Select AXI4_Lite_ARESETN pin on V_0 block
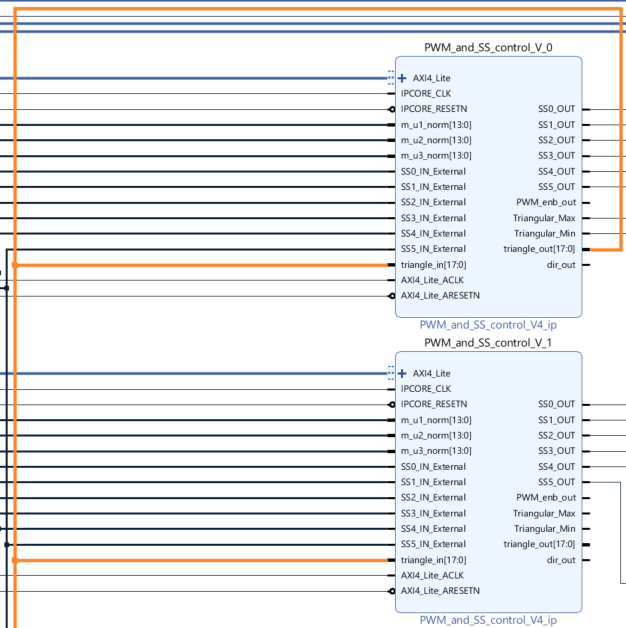Image resolution: width=626 pixels, height=628 pixels. coord(440,296)
